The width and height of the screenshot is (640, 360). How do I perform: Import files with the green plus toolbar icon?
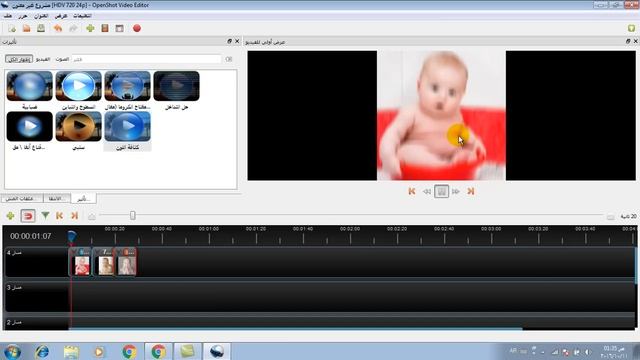[x=90, y=28]
